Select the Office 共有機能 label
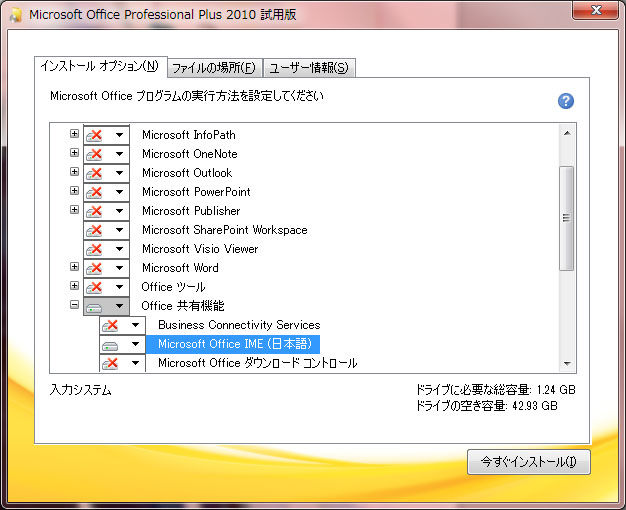Viewport: 626px width, 510px height. 183,306
